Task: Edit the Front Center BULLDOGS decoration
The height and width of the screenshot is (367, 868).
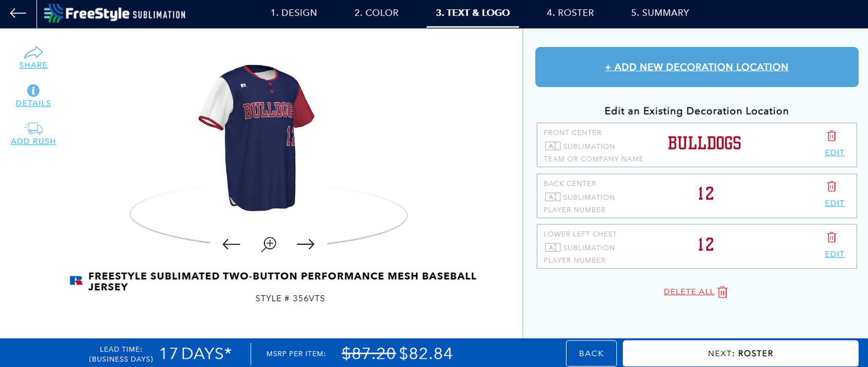Action: point(834,153)
